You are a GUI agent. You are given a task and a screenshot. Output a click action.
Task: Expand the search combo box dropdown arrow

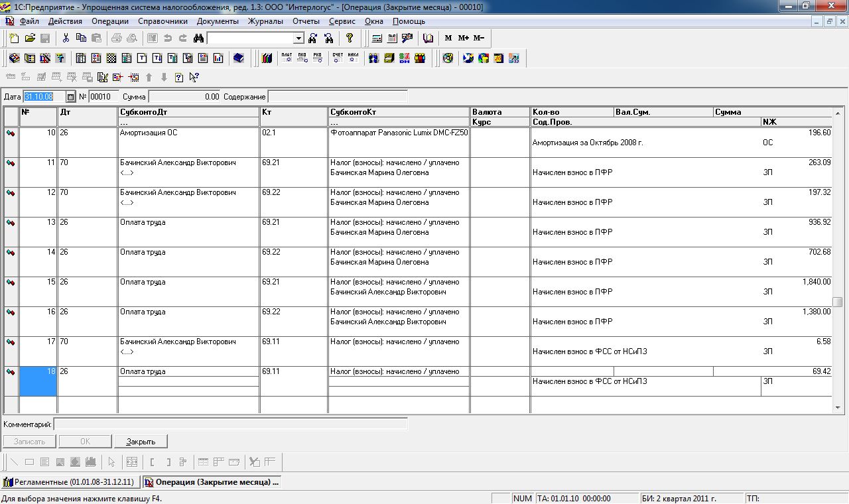pyautogui.click(x=298, y=38)
